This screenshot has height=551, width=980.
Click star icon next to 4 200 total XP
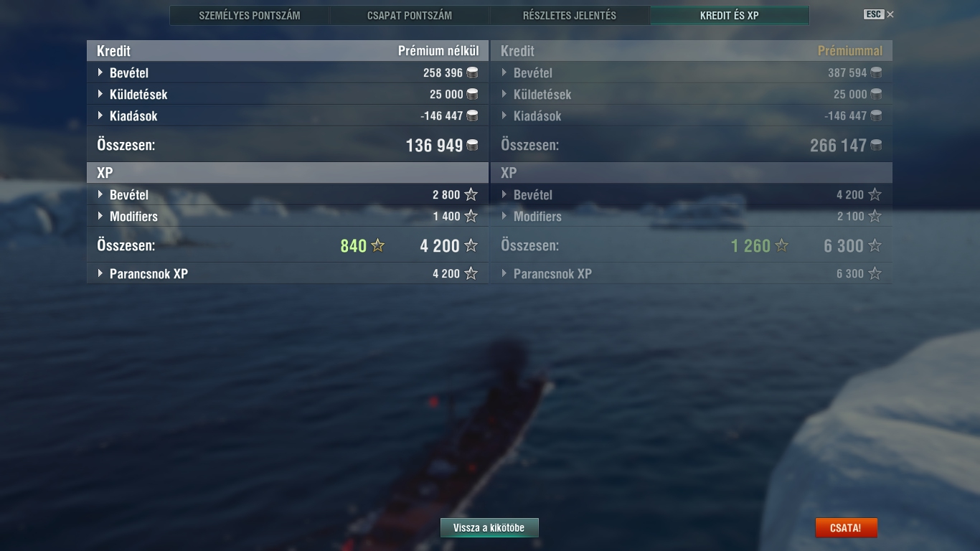point(471,245)
